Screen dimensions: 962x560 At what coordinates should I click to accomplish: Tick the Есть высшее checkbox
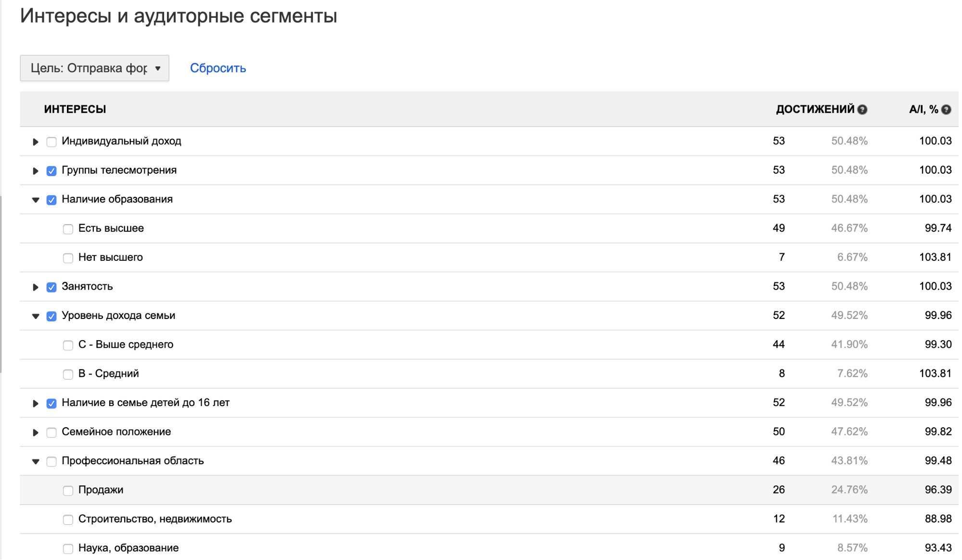(68, 229)
